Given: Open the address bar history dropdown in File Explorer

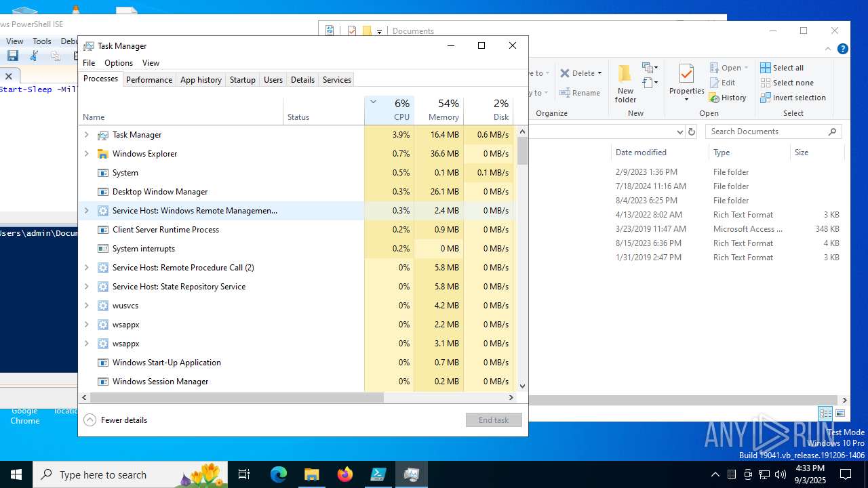Looking at the screenshot, I should [x=679, y=131].
